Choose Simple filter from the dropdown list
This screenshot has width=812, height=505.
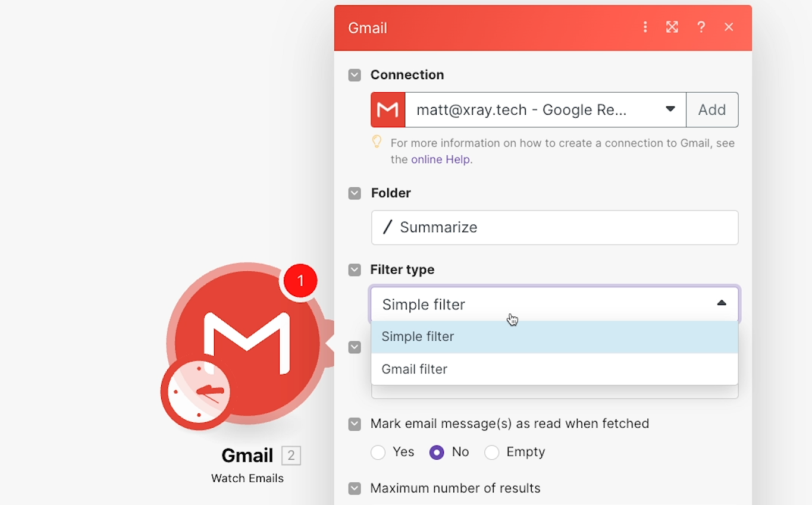click(554, 337)
